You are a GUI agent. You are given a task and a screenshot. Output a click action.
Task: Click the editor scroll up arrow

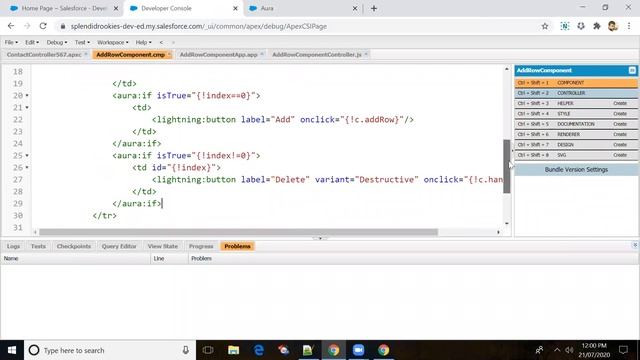point(507,69)
